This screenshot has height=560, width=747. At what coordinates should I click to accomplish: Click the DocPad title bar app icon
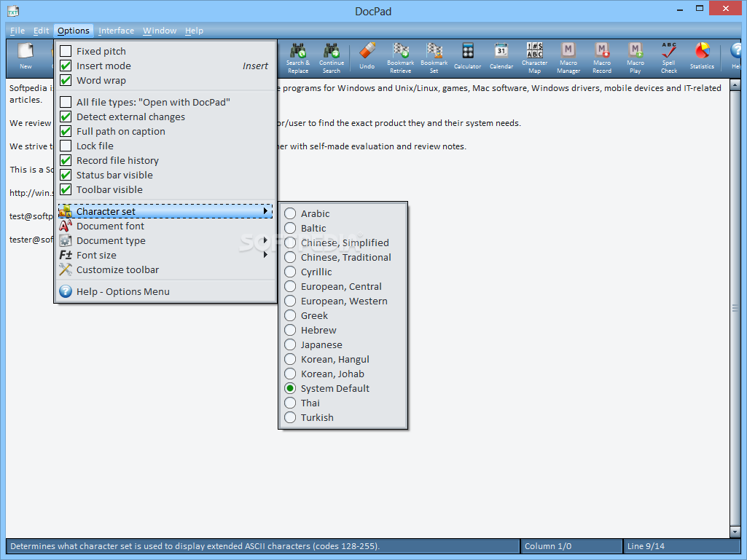[x=13, y=11]
